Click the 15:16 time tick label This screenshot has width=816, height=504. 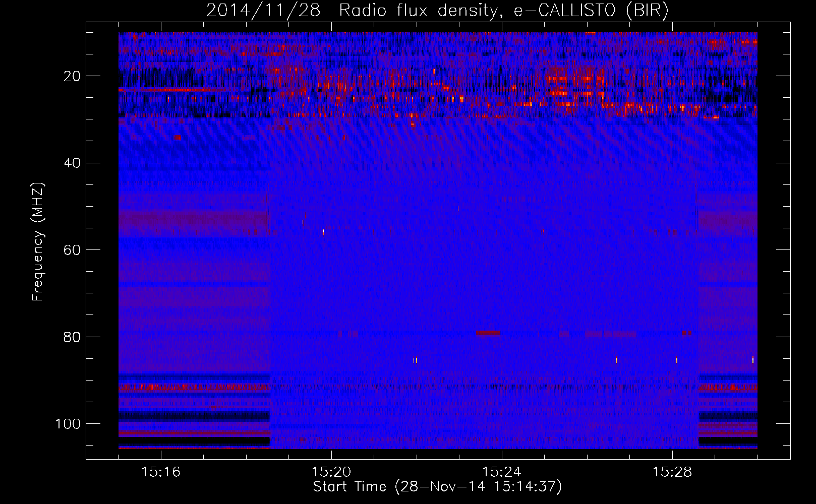[x=161, y=472]
